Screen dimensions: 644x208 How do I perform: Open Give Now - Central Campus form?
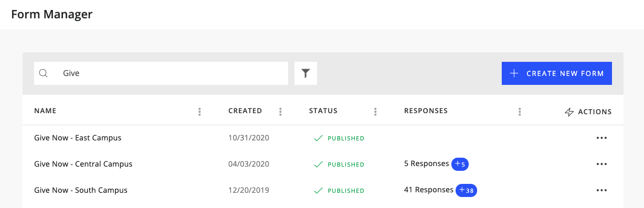[83, 164]
